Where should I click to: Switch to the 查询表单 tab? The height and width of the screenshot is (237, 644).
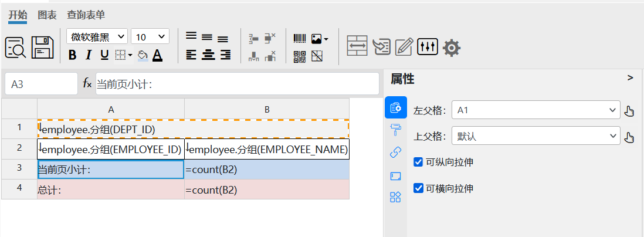pyautogui.click(x=86, y=15)
